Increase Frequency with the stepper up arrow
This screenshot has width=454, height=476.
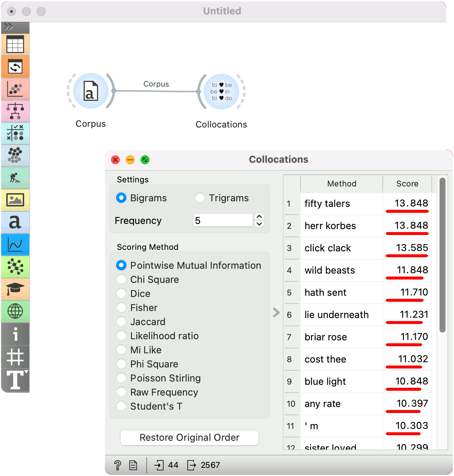click(x=259, y=216)
